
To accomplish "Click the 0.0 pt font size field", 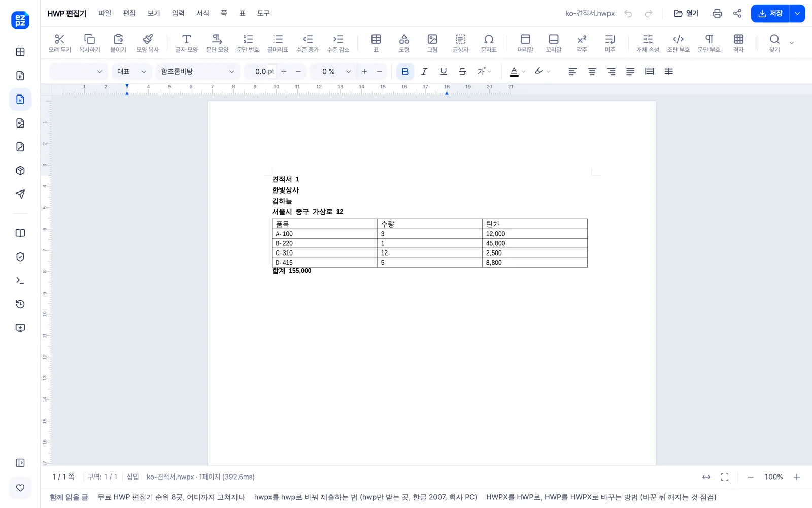I will pyautogui.click(x=261, y=72).
